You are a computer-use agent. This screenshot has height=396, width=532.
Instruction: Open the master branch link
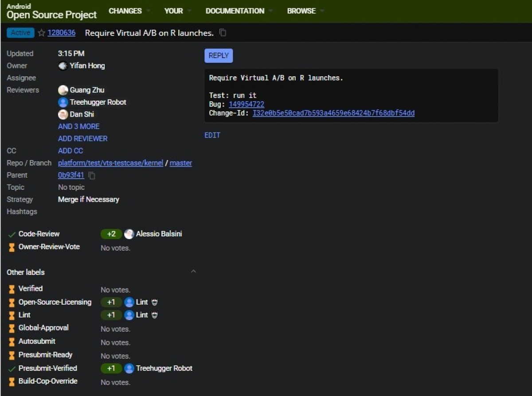(x=181, y=163)
